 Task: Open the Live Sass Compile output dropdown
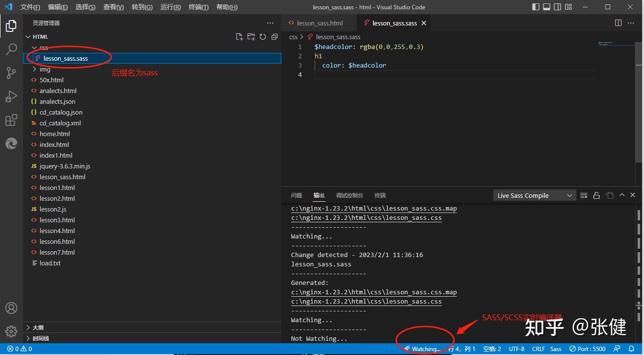click(534, 195)
